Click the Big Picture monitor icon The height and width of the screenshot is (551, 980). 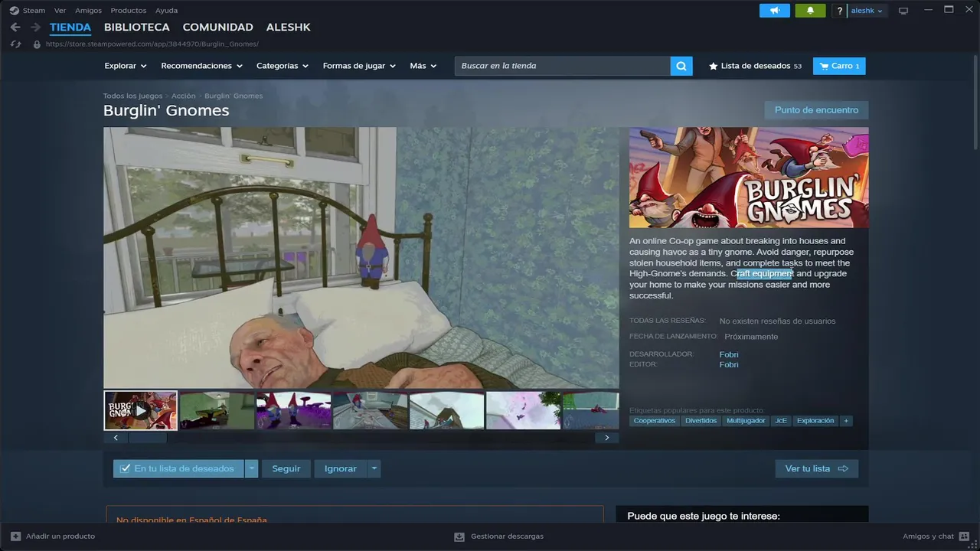pyautogui.click(x=903, y=11)
